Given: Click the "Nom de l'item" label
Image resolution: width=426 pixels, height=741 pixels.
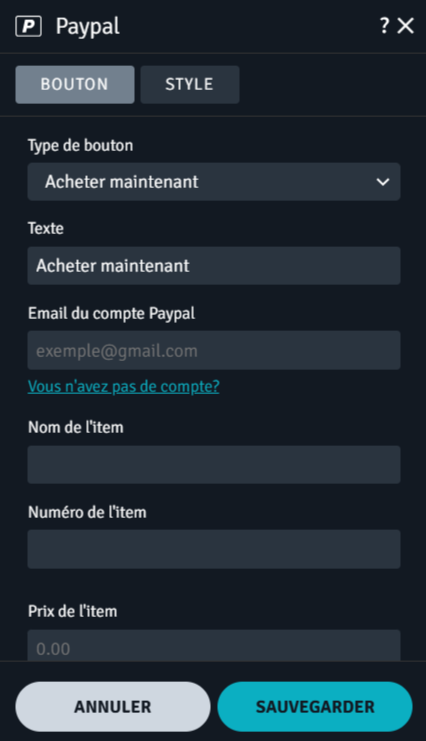Looking at the screenshot, I should click(76, 427).
